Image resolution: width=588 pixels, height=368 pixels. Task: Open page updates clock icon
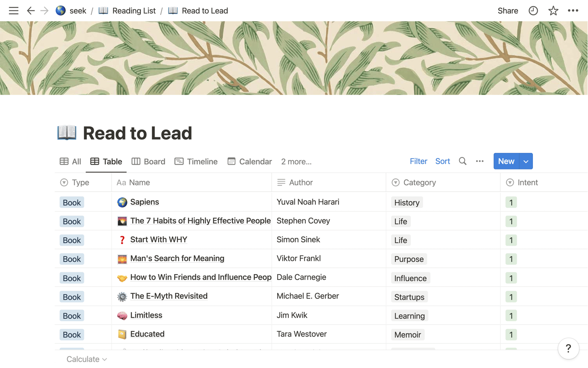533,11
